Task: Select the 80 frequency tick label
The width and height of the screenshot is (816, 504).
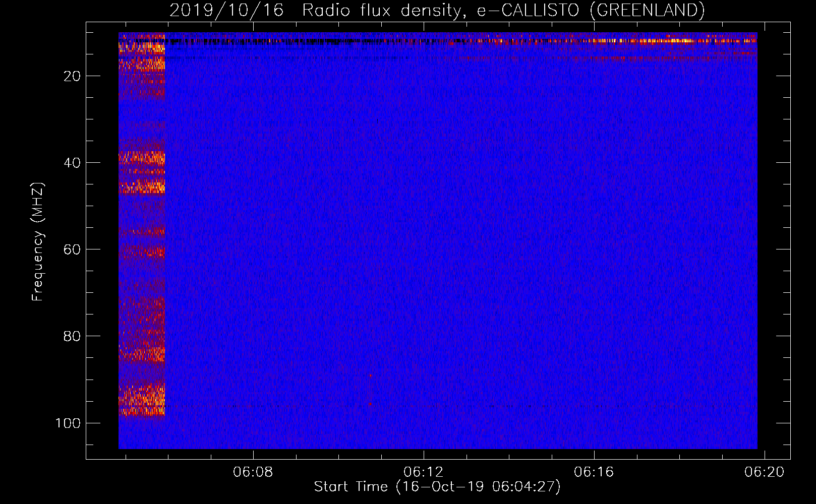Action: pyautogui.click(x=72, y=336)
